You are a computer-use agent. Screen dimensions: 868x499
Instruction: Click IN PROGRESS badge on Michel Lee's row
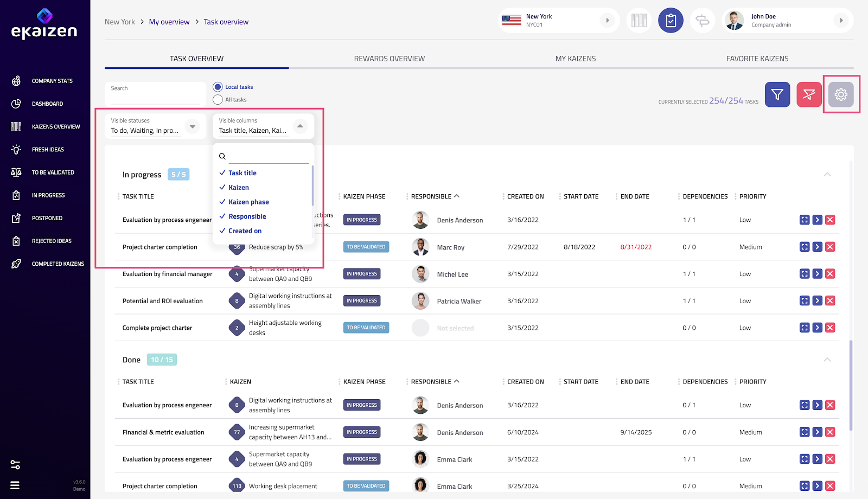coord(362,274)
